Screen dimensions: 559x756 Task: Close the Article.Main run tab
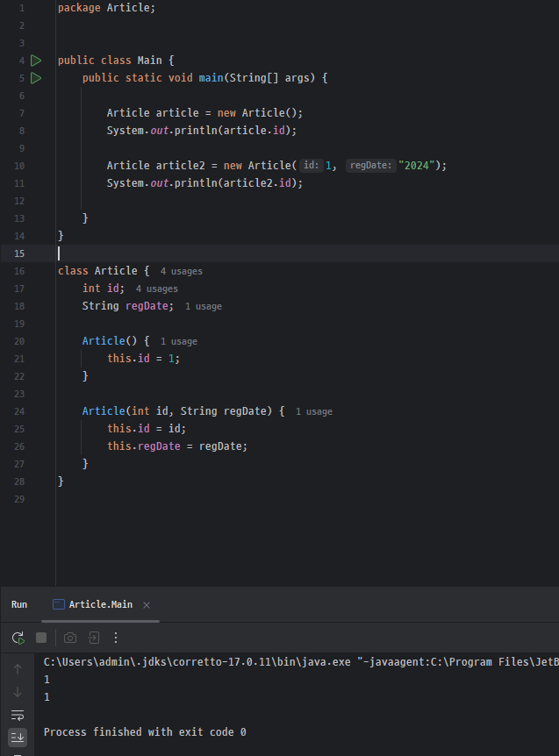pyautogui.click(x=147, y=604)
